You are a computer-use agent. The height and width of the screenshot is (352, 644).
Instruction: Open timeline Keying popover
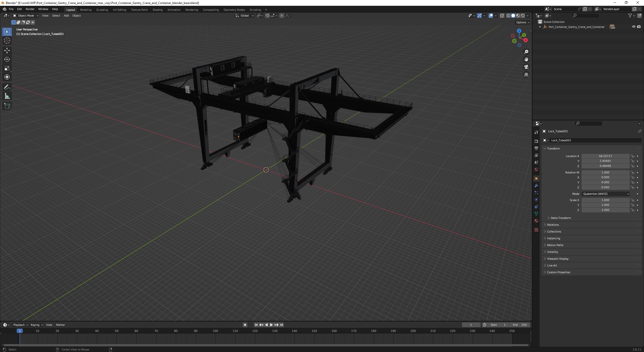(x=36, y=325)
